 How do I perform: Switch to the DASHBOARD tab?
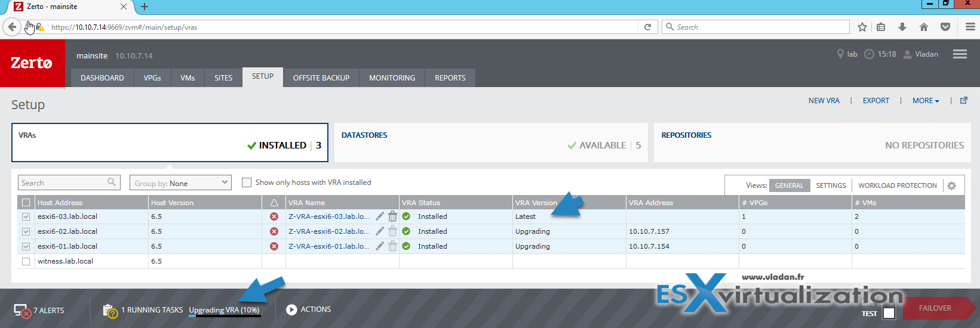click(x=102, y=78)
